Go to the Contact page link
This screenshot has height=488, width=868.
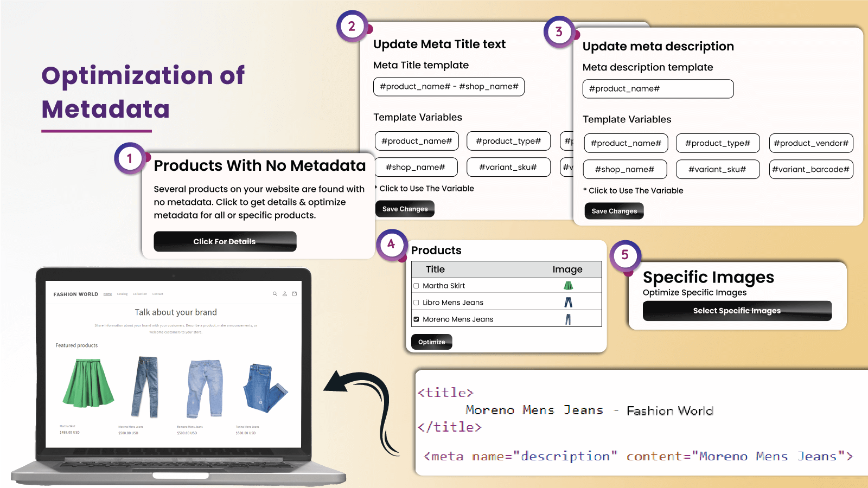[x=157, y=294]
